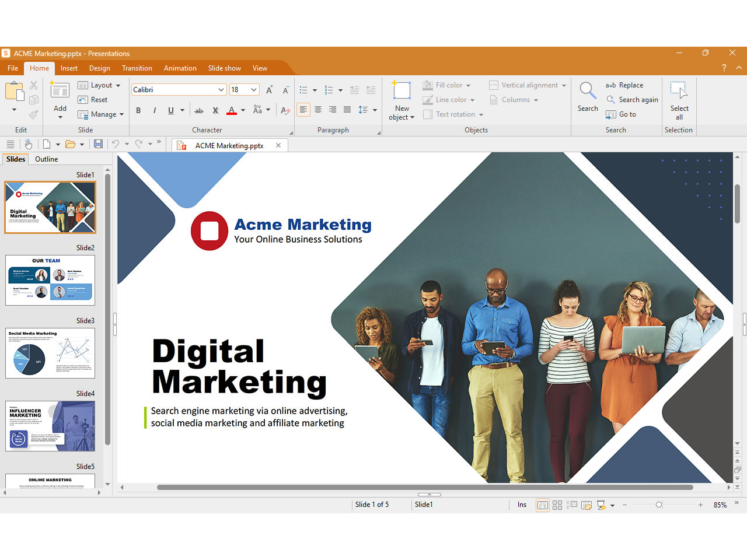Start slide show from status bar icon
This screenshot has width=747, height=560.
(601, 505)
